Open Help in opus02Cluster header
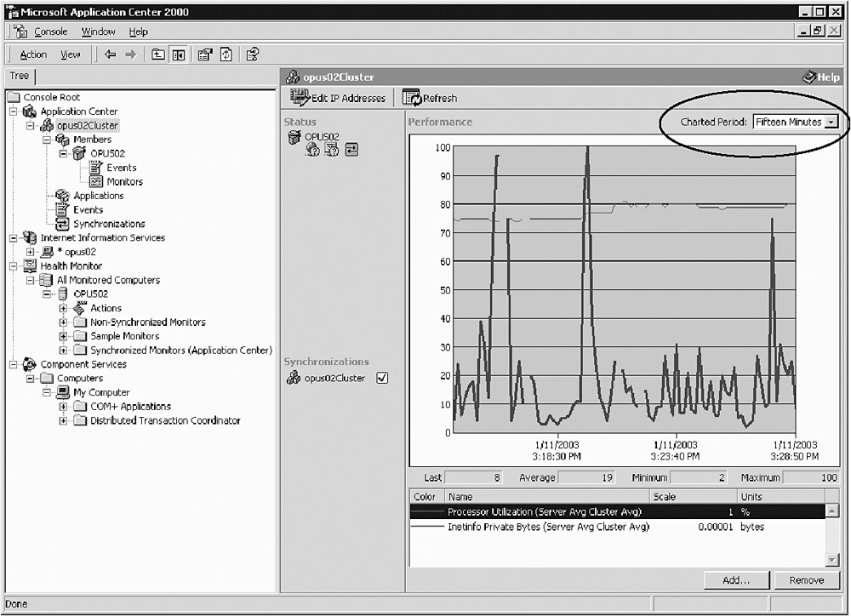The image size is (851, 616). point(821,77)
